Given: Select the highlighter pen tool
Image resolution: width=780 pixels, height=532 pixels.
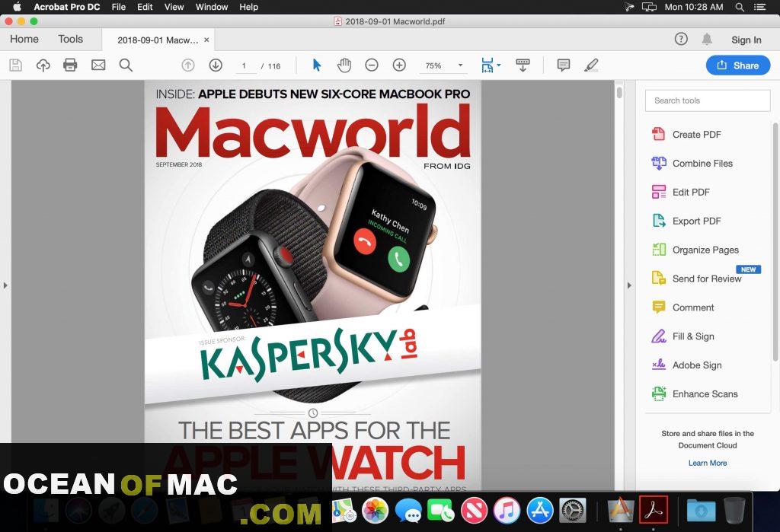Looking at the screenshot, I should coord(591,65).
